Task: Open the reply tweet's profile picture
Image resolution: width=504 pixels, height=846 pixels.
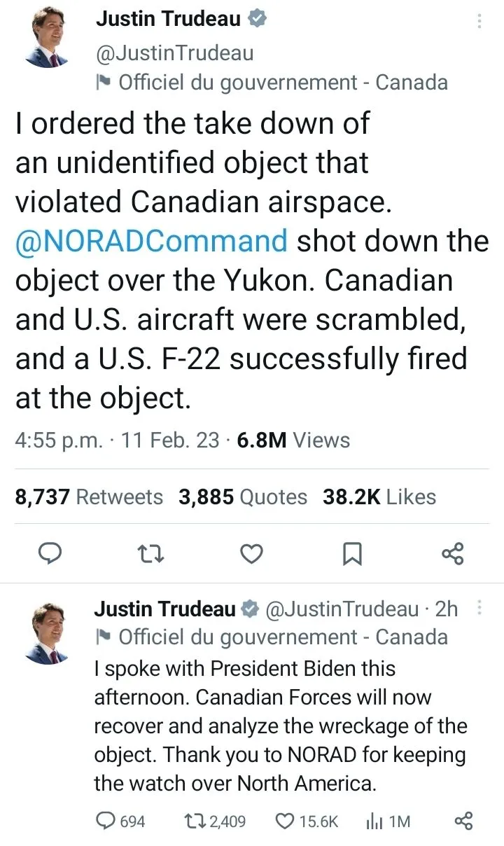Action: click(x=48, y=633)
